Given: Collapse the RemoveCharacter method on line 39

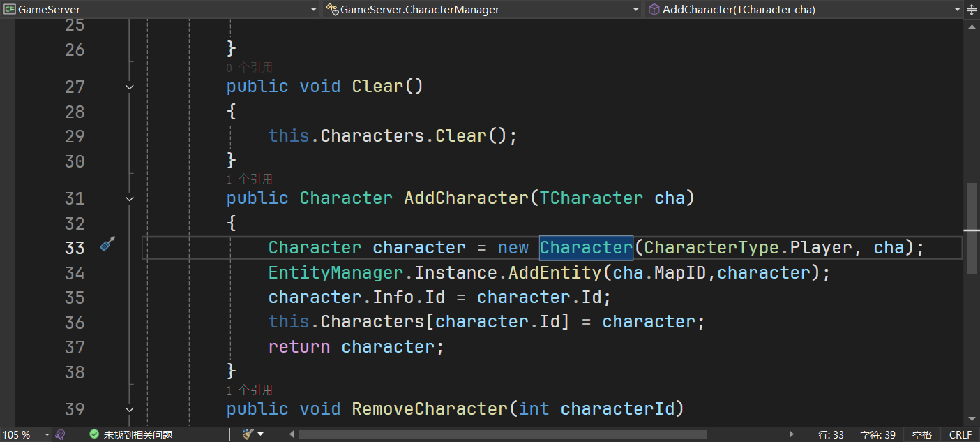Looking at the screenshot, I should point(129,409).
